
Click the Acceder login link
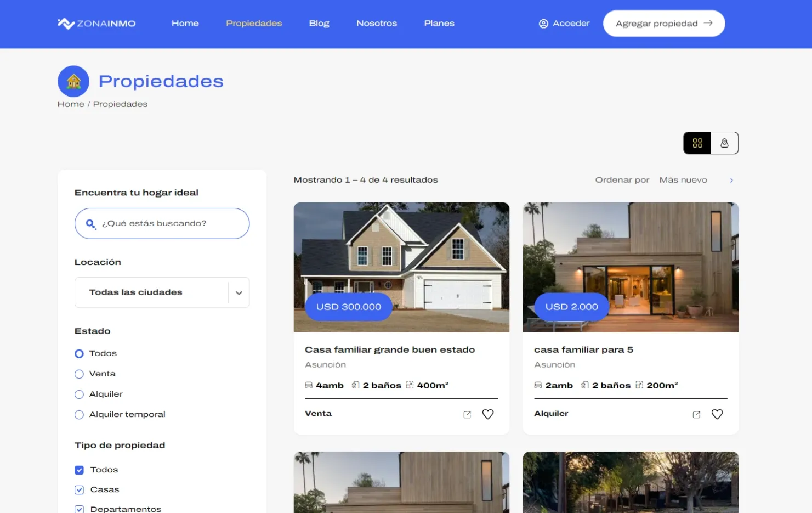coord(564,24)
